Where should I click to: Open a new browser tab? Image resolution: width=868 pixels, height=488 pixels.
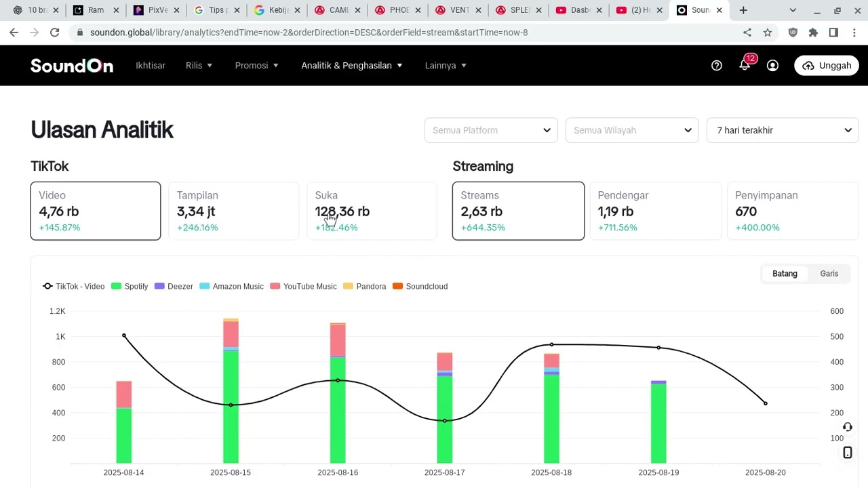743,10
